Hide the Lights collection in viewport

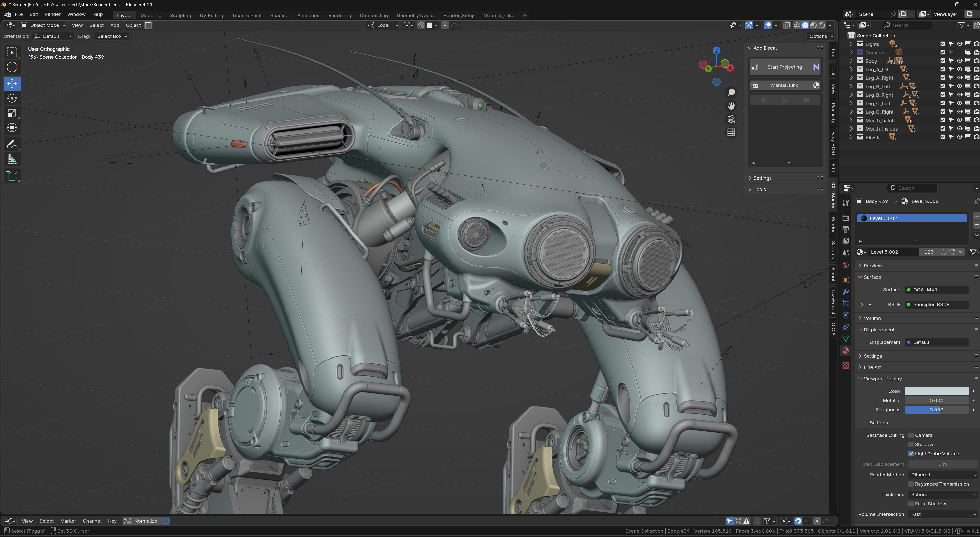(959, 44)
